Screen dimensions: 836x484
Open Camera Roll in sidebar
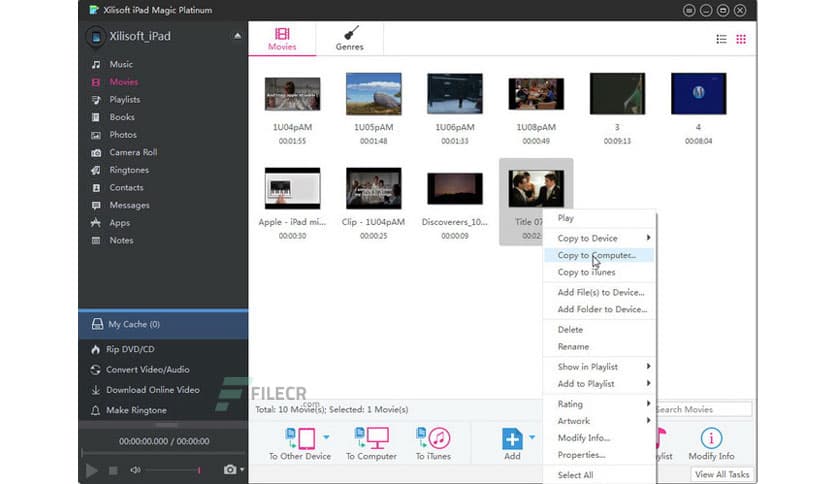pyautogui.click(x=133, y=152)
